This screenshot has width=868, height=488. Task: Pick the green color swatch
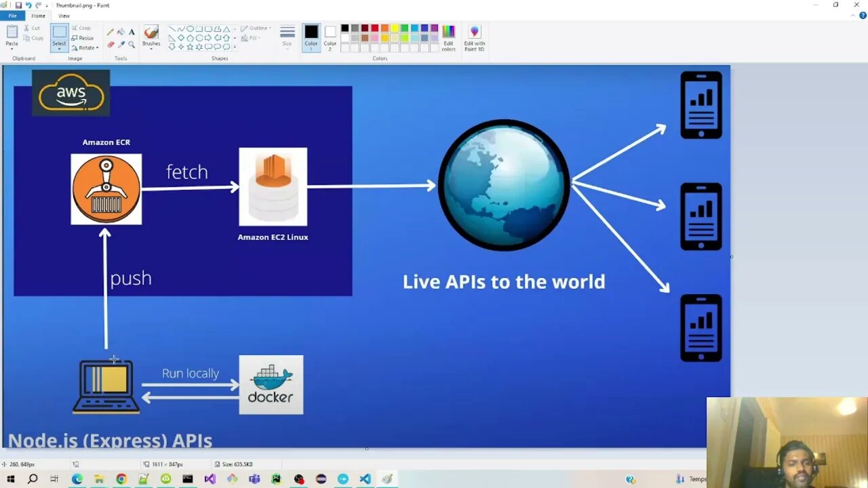click(x=404, y=28)
